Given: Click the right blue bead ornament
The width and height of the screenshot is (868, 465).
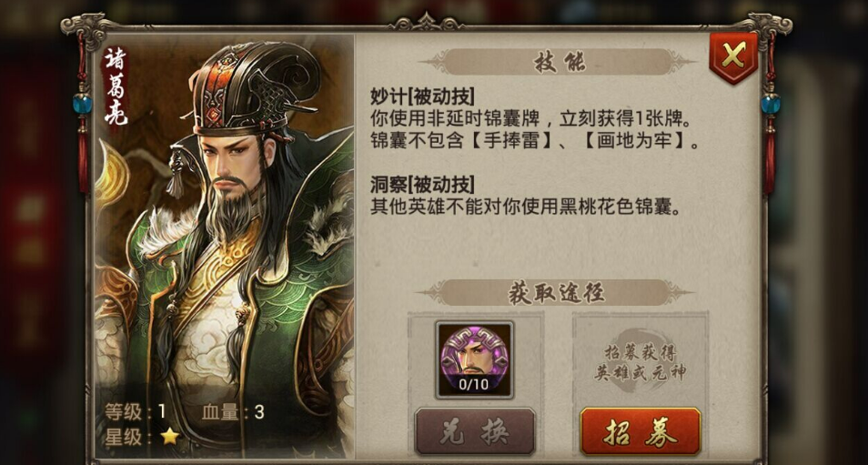Looking at the screenshot, I should 770,104.
